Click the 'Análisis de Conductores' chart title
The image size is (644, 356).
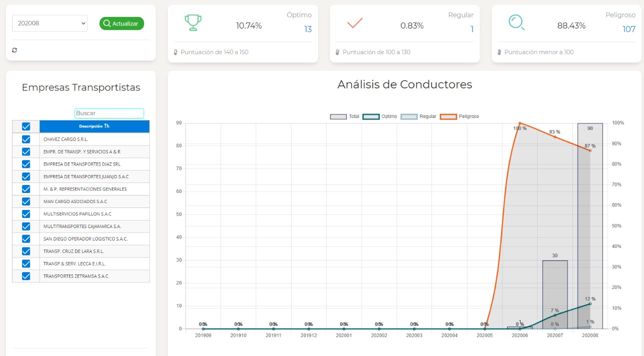tap(404, 84)
